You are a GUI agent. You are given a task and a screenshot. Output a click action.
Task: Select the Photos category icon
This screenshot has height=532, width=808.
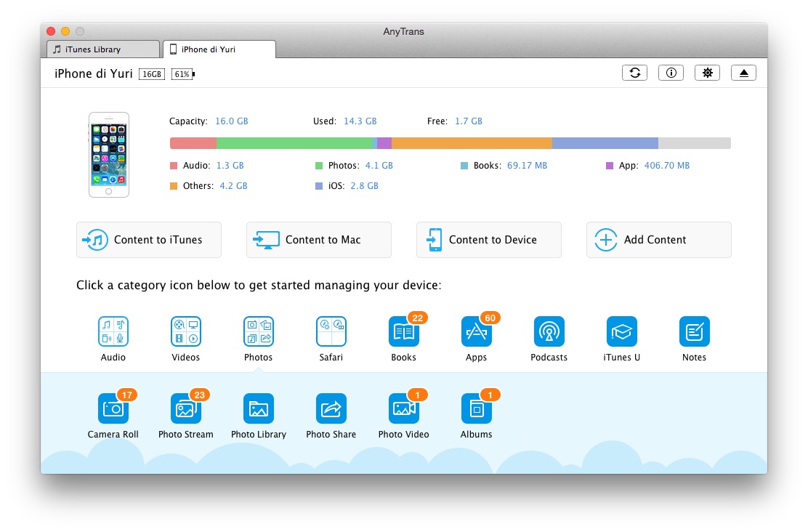259,331
